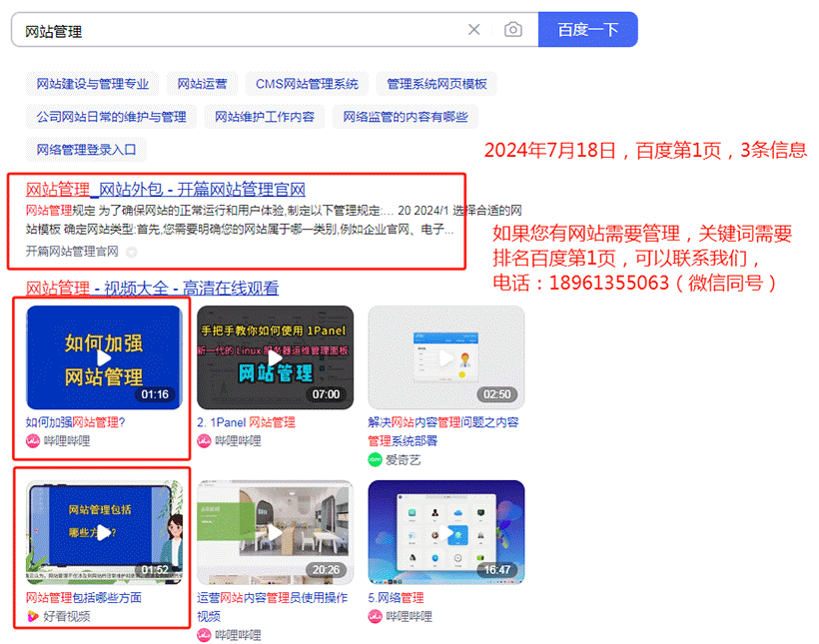This screenshot has width=819, height=644.
Task: Clear search text using the X icon
Action: [474, 30]
